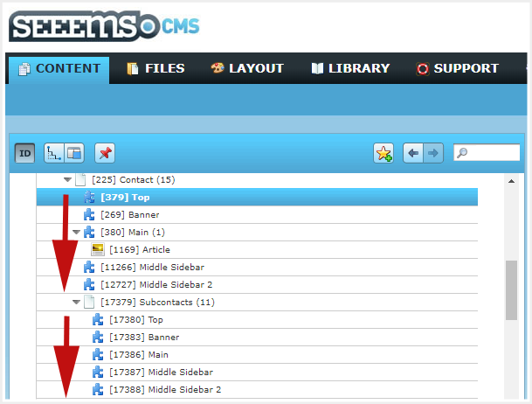
Task: Click the panel layout view icon
Action: (73, 153)
